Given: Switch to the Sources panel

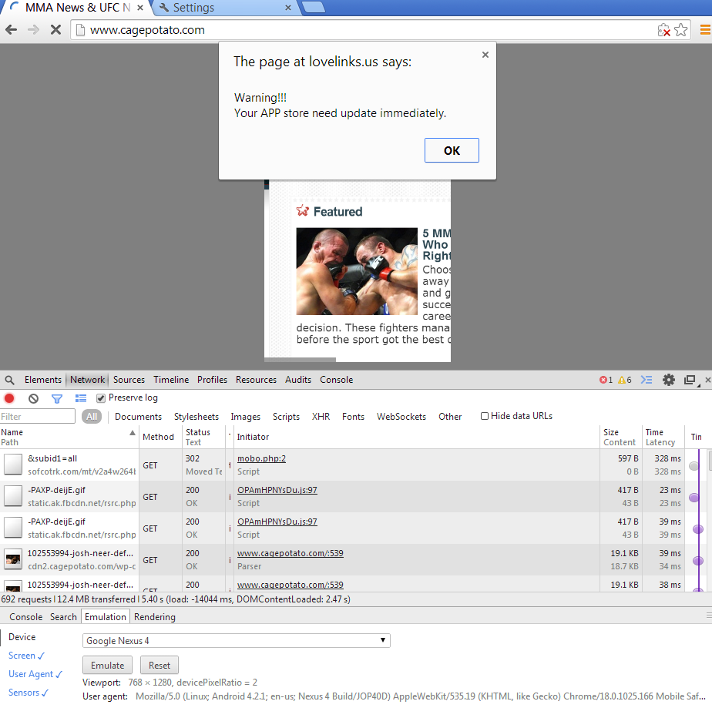Looking at the screenshot, I should (129, 380).
